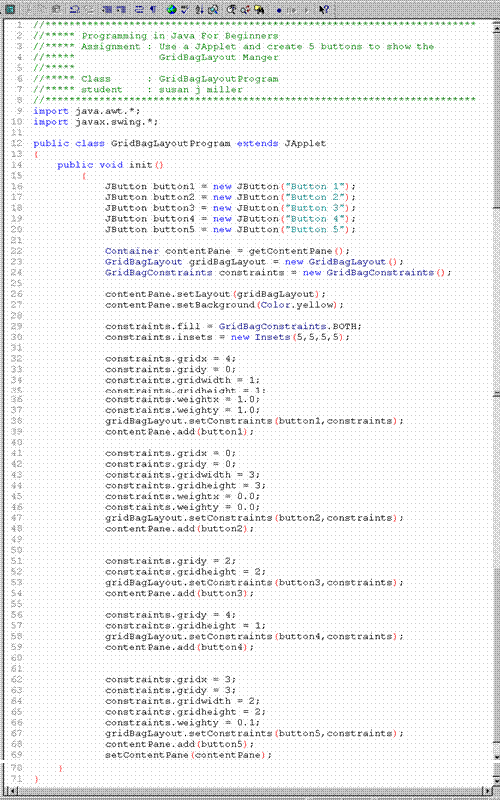Start macro recording with blue dot icon
Viewport: 500px width, 800px height.
click(279, 10)
